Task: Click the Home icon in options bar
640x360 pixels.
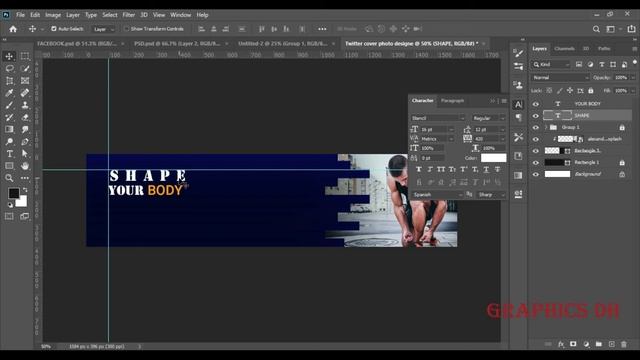Action: [x=13, y=29]
